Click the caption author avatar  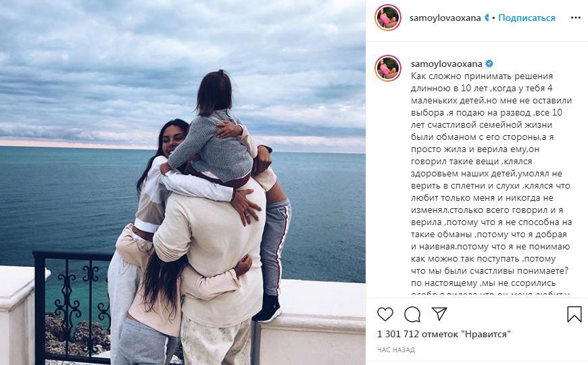(x=388, y=68)
